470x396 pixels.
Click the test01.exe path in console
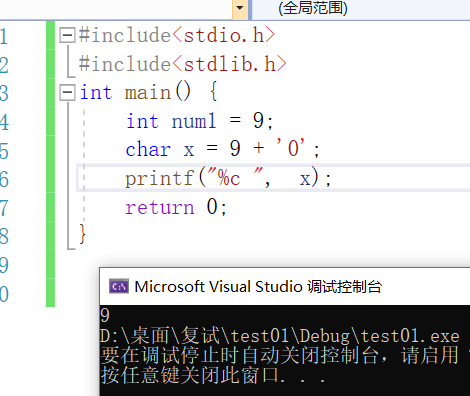pyautogui.click(x=279, y=336)
